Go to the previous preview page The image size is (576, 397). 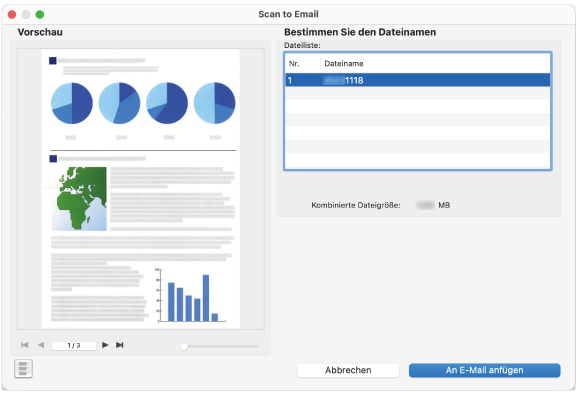[x=41, y=345]
